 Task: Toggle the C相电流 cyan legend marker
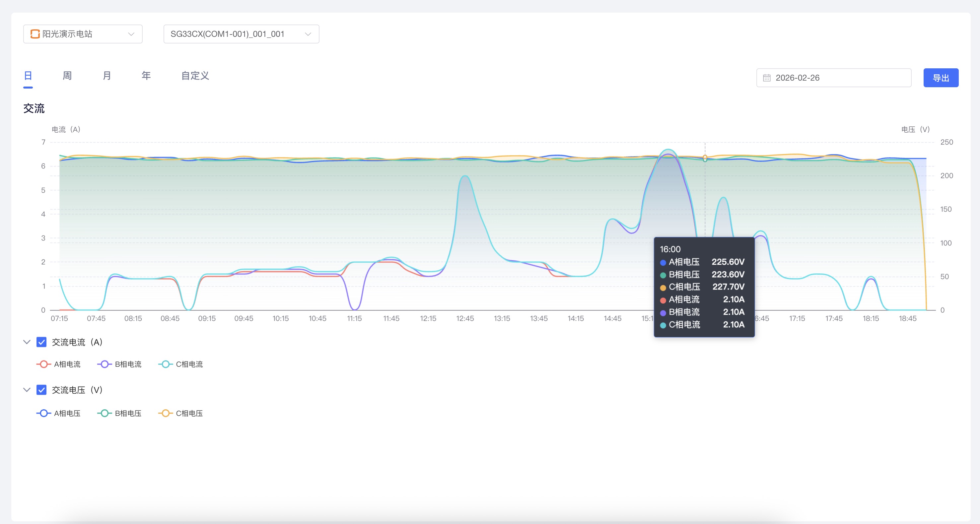(166, 364)
